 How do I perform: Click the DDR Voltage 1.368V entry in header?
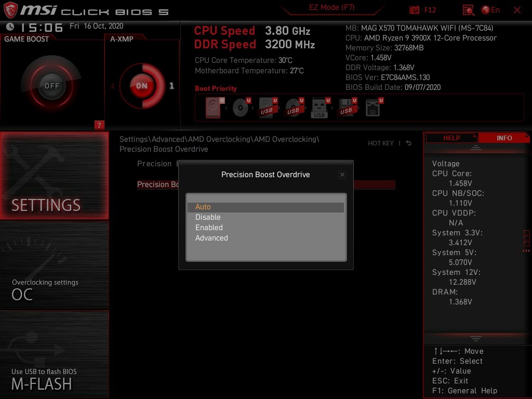click(x=380, y=68)
